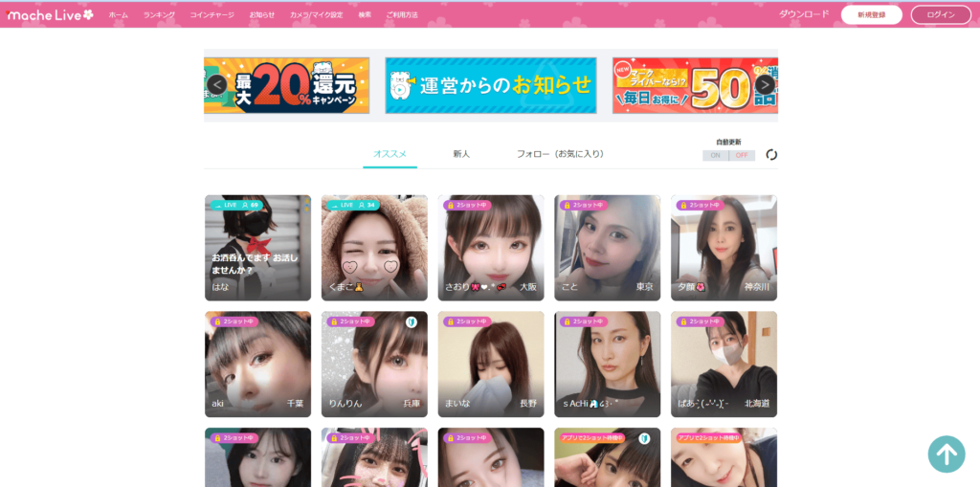Advance banner carousel with right arrow
Viewport: 980px width, 487px height.
(x=765, y=84)
